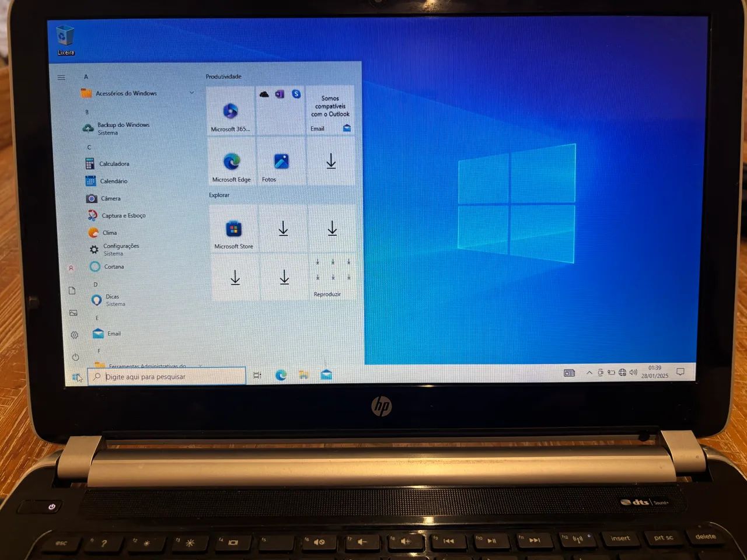Open the notification center icon

[680, 372]
